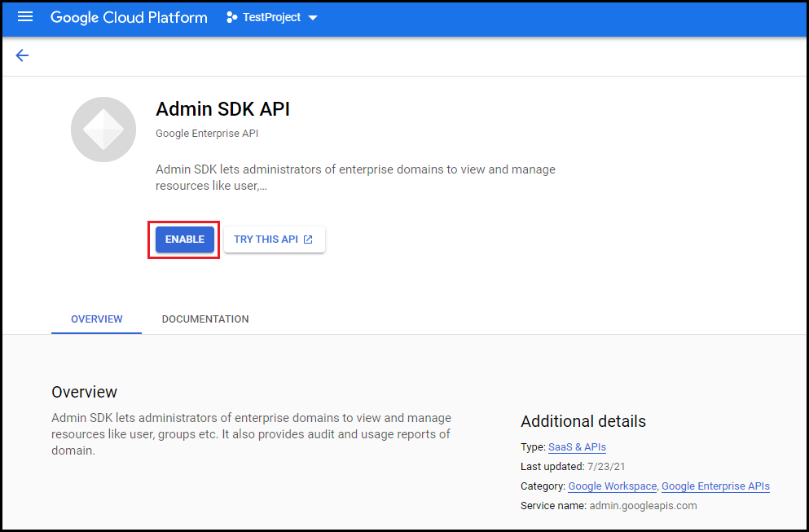809x532 pixels.
Task: Click the TRY THIS API button
Action: tap(275, 240)
